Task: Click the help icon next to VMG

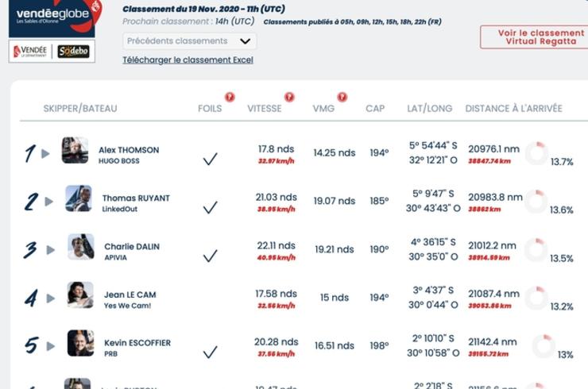Action: pyautogui.click(x=342, y=98)
